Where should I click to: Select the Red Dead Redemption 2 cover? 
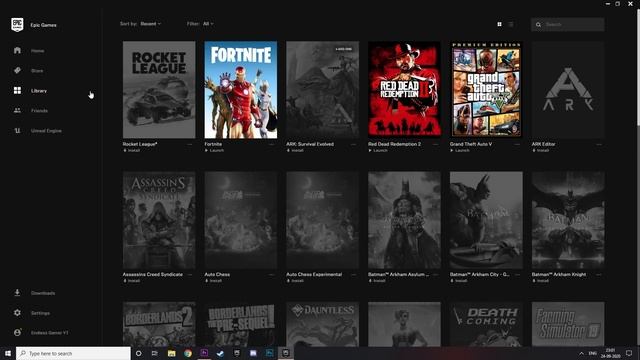click(x=404, y=89)
